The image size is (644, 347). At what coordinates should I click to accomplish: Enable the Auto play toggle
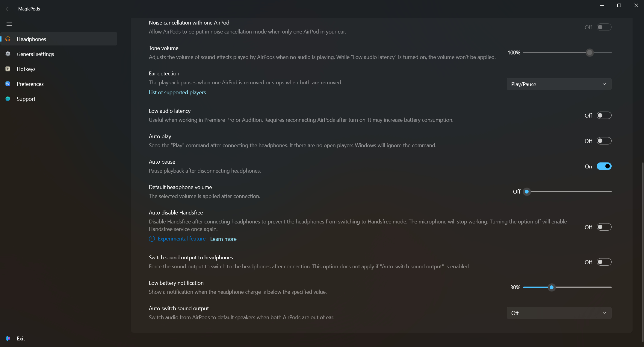tap(604, 141)
